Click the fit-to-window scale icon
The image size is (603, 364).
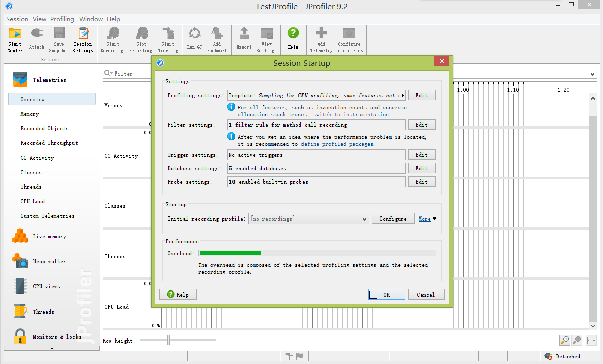591,340
